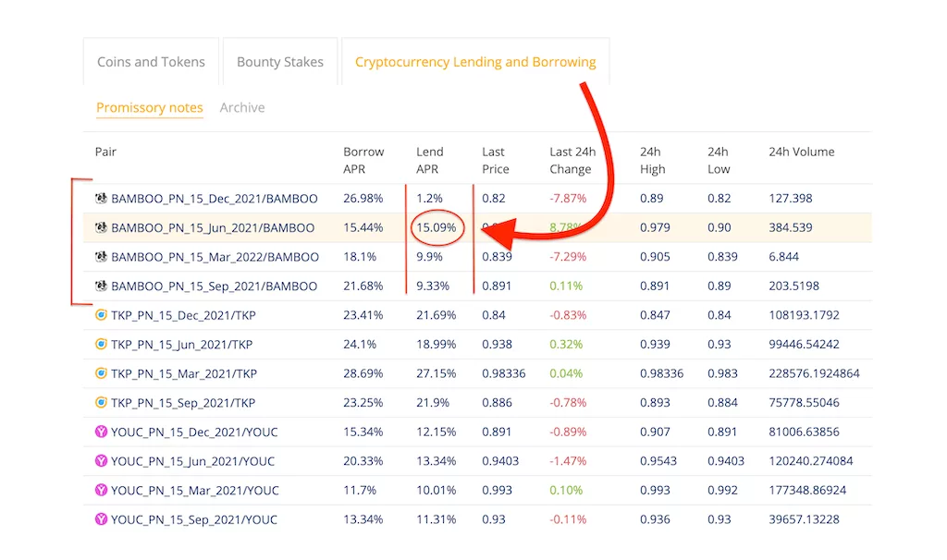Click the TKP coin icon beside TKP_PN_15_Jun_2021/TKP

pos(101,344)
